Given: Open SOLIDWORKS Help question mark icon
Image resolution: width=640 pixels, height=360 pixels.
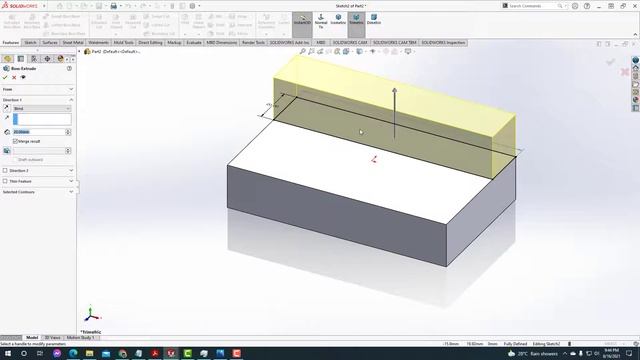Looking at the screenshot, I should (x=587, y=6).
